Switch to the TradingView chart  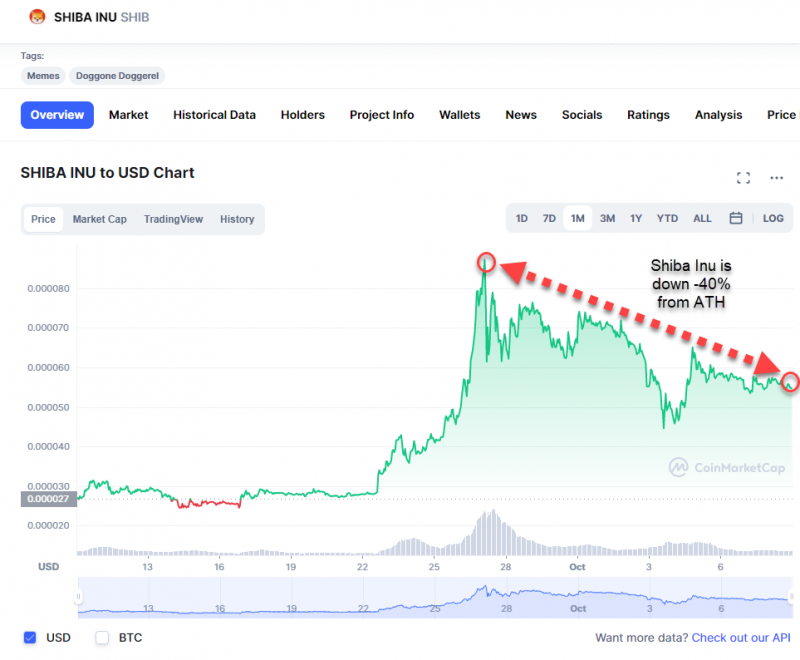[x=173, y=219]
